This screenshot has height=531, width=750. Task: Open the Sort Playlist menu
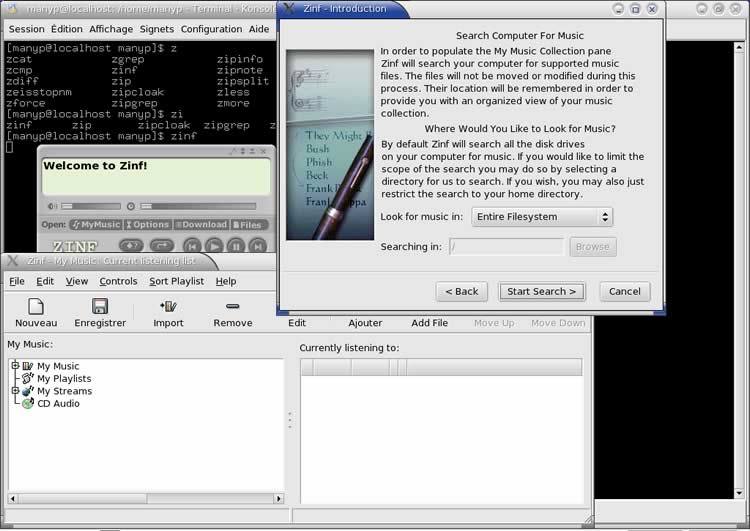tap(176, 281)
